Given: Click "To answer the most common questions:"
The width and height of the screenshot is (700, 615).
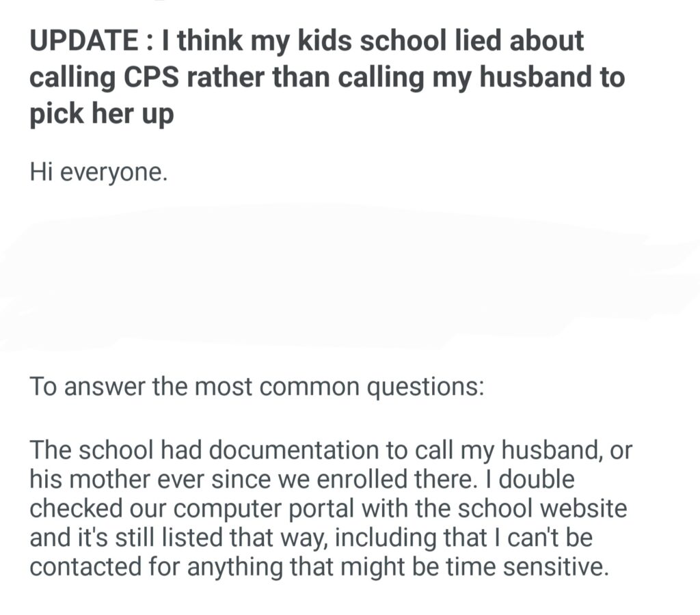Looking at the screenshot, I should pos(257,387).
